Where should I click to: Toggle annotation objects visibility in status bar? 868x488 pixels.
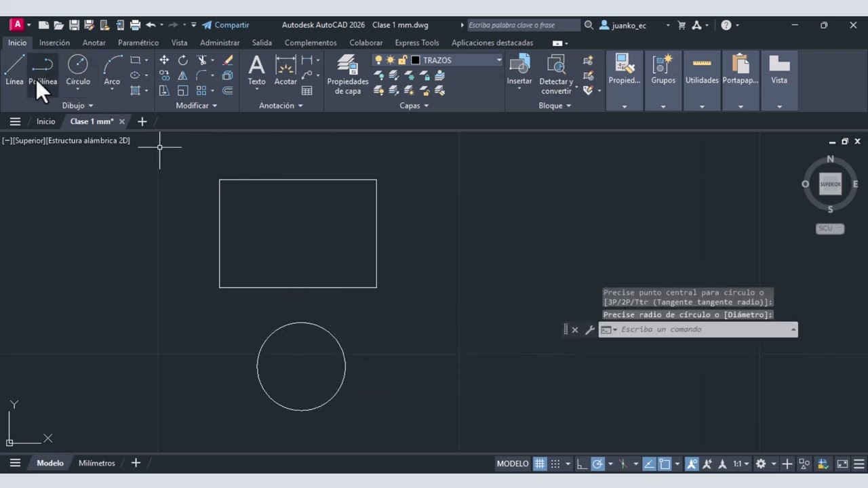[x=692, y=464]
